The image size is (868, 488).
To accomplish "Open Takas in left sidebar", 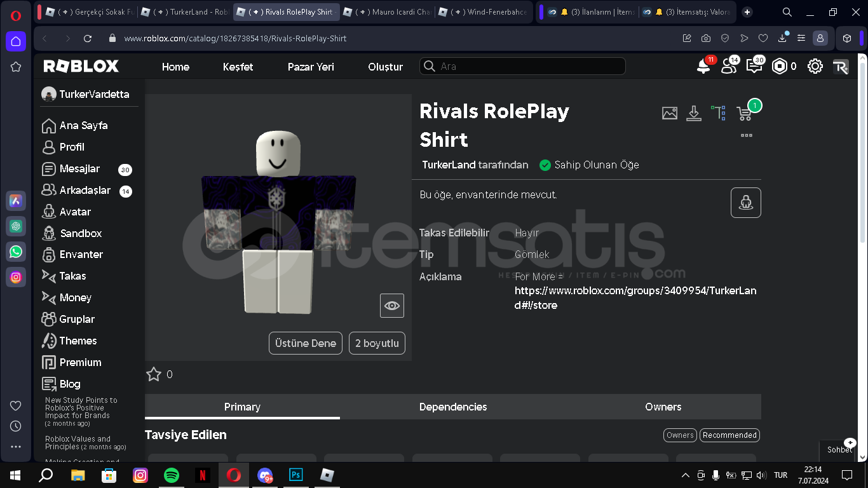I will (64, 276).
